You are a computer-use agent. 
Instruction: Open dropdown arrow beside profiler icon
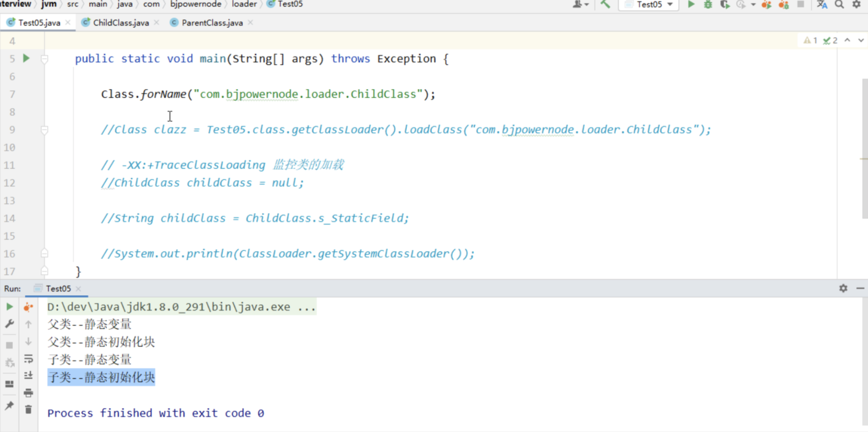click(x=753, y=4)
